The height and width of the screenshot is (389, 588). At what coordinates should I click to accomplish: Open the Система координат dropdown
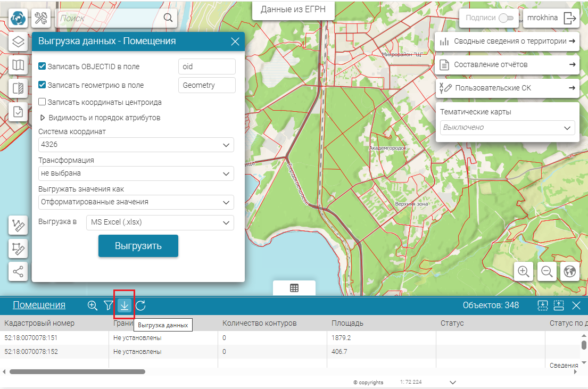coord(136,145)
